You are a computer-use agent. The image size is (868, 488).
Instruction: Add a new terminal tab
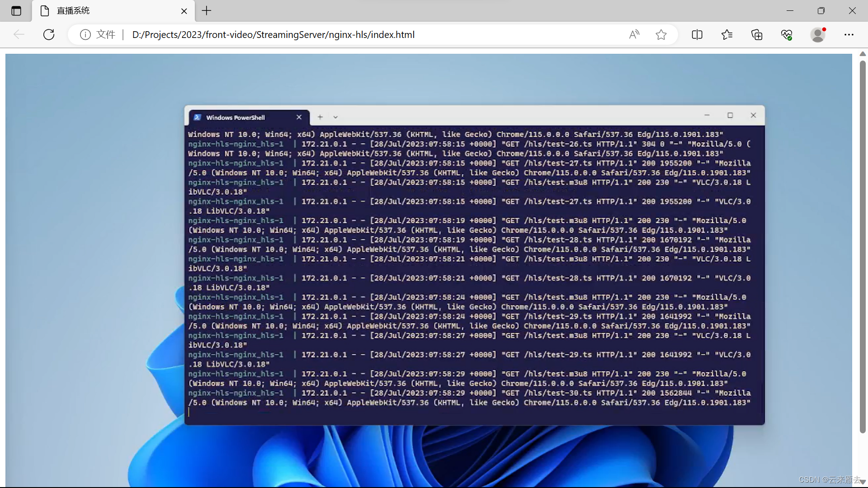(x=320, y=117)
